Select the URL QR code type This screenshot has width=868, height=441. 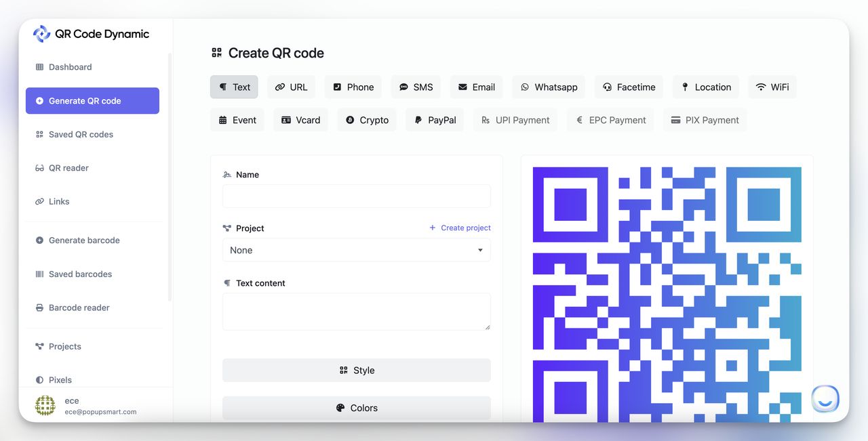[x=291, y=87]
